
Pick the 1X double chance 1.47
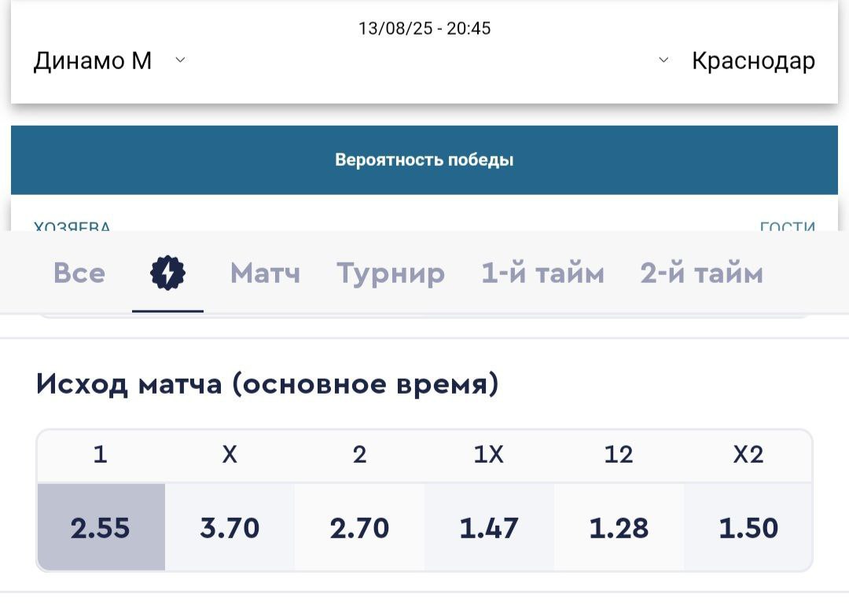click(489, 527)
